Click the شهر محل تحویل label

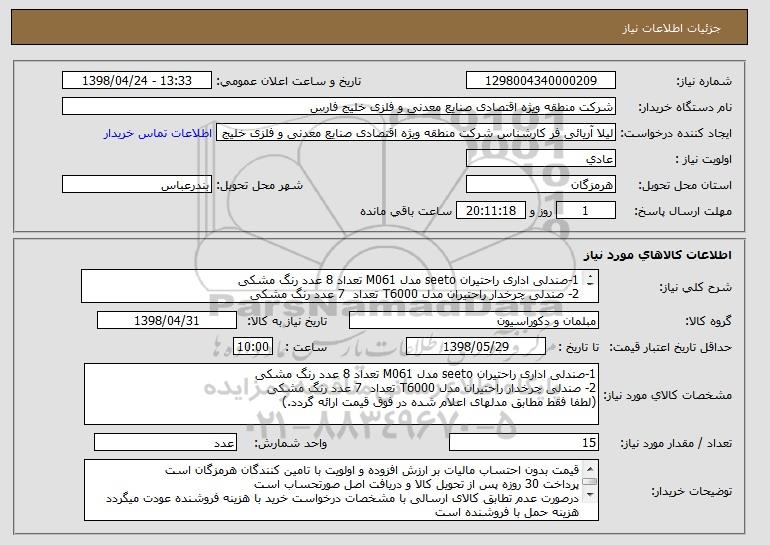260,185
